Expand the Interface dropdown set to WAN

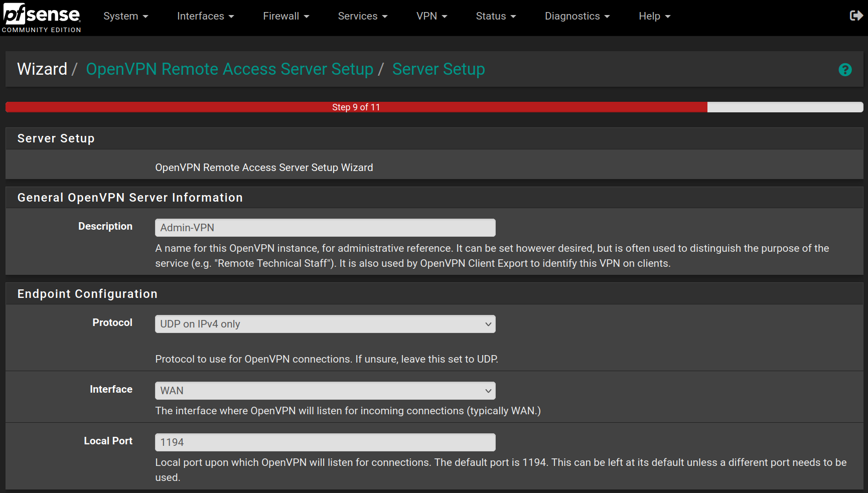325,391
